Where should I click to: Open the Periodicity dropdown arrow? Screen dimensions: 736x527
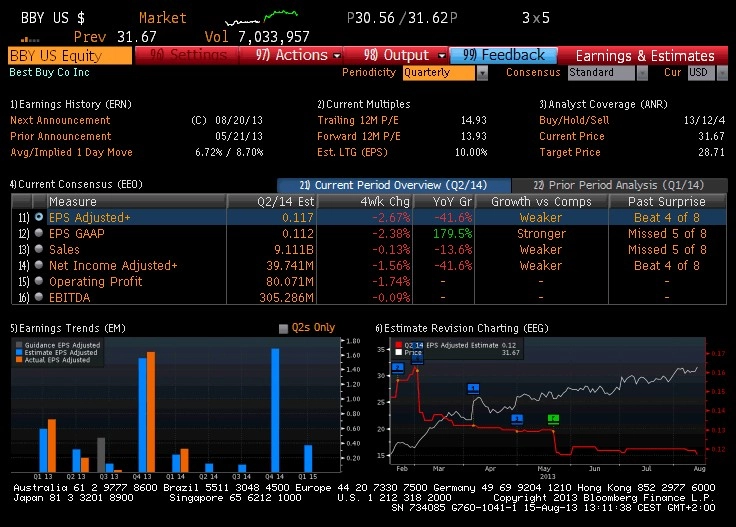pos(482,73)
